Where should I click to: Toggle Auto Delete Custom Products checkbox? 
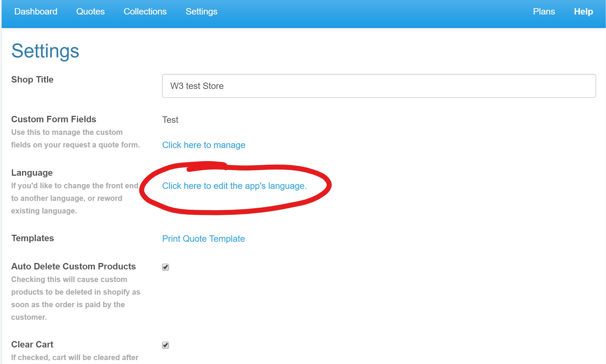tap(165, 267)
